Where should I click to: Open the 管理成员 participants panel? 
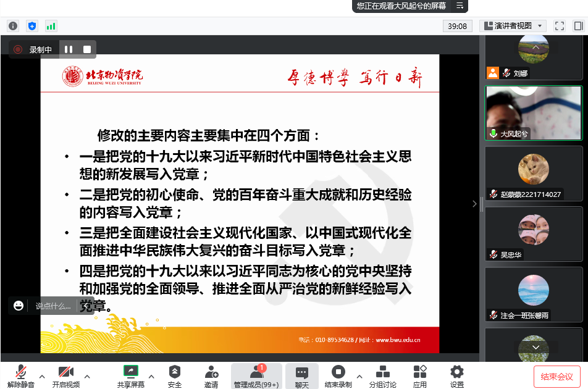pos(256,376)
